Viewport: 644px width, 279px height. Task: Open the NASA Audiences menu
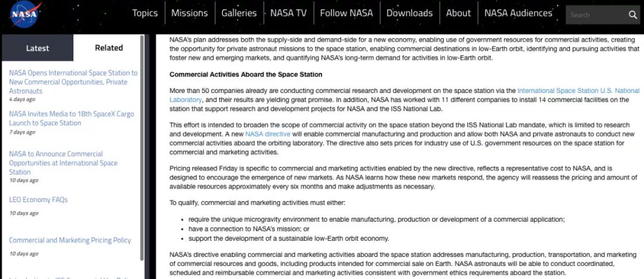tap(519, 13)
